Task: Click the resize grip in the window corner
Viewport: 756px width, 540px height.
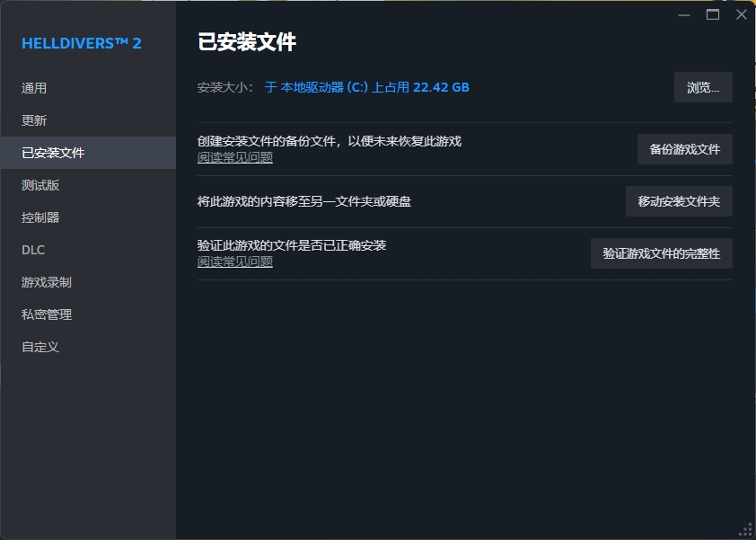Action: [x=745, y=529]
